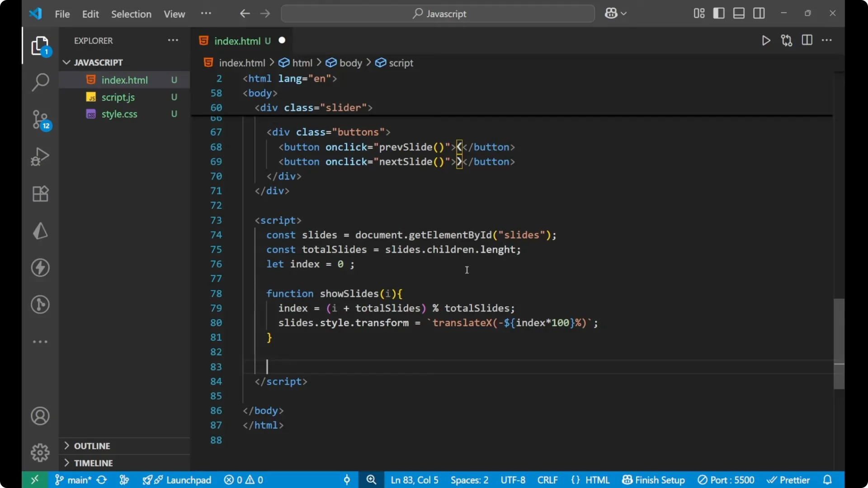Image resolution: width=868 pixels, height=488 pixels.
Task: Open the Accounts icon in the activity bar
Action: pyautogui.click(x=40, y=416)
